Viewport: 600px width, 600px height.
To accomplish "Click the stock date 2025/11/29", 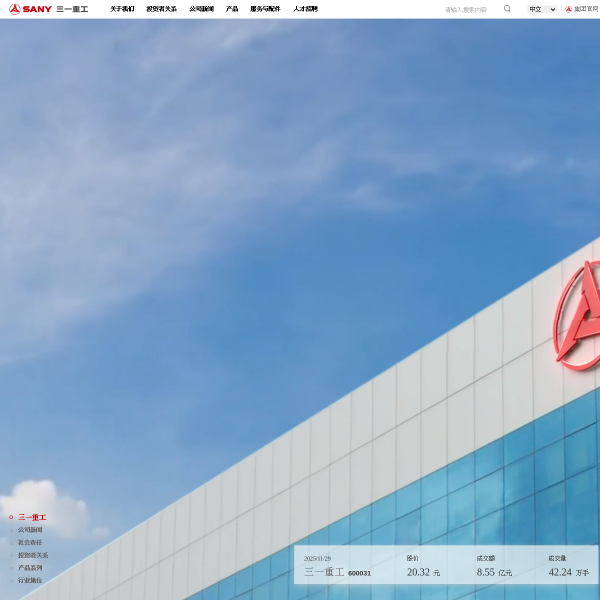I will [x=317, y=559].
